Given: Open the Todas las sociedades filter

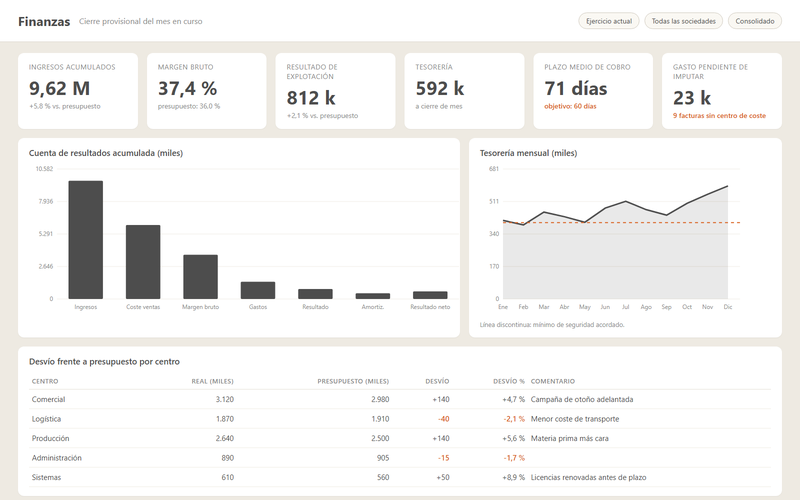Looking at the screenshot, I should (x=684, y=21).
